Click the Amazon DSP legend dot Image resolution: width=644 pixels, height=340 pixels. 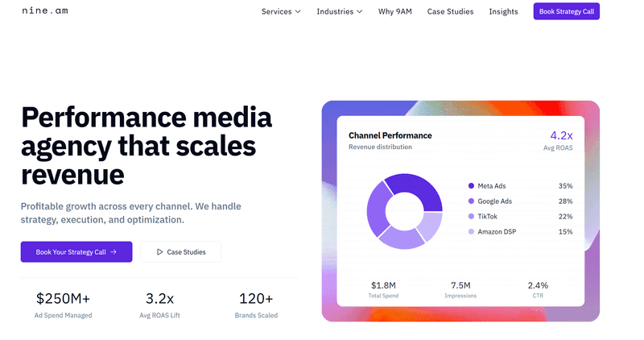pos(471,232)
